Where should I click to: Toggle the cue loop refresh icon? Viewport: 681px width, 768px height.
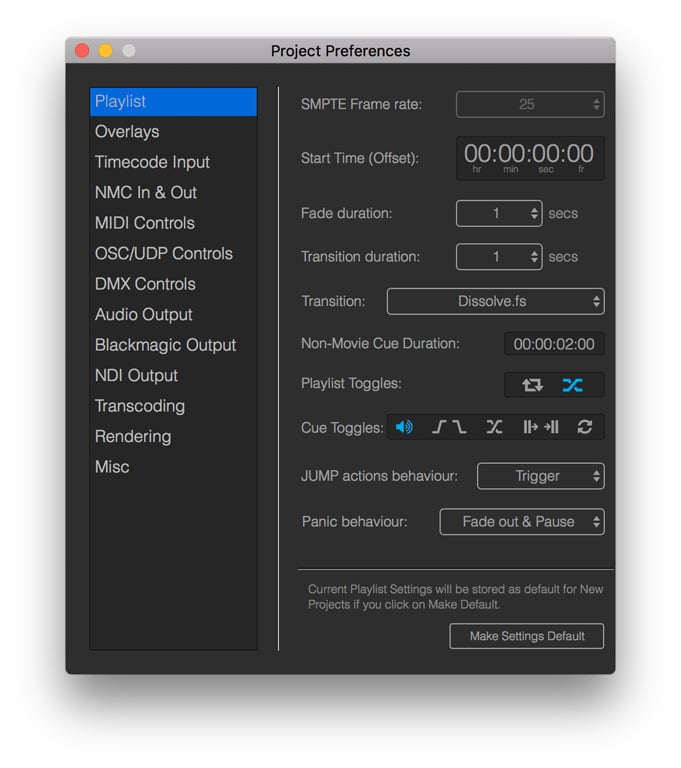[585, 427]
